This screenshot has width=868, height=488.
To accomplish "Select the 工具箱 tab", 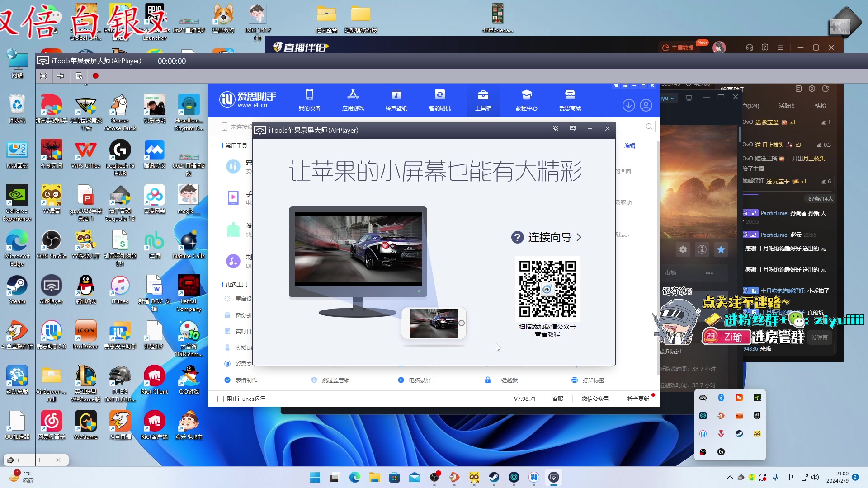I will click(x=483, y=100).
